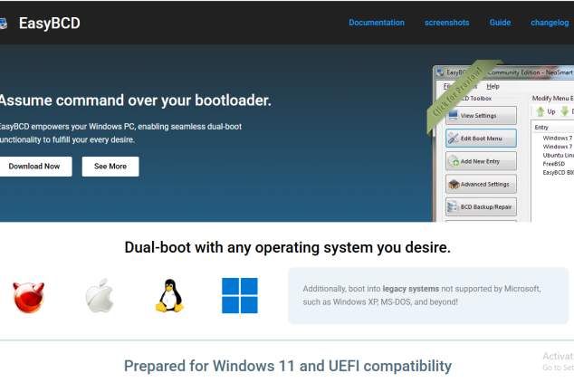Click the 'Click for Preview!' ribbon

coord(457,92)
